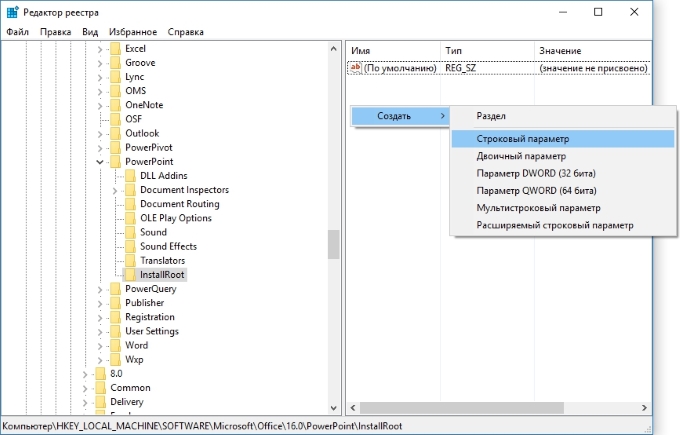Screen dimensions: 680x435
Task: Click the Document Routing folder icon
Action: coord(130,204)
